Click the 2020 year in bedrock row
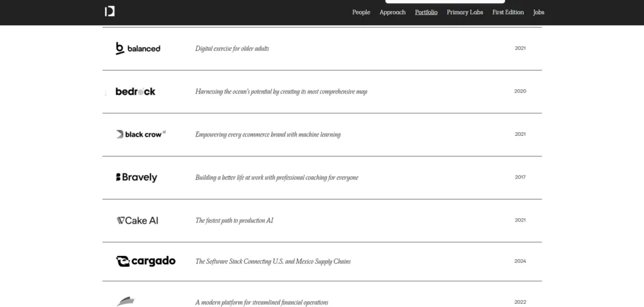 pyautogui.click(x=520, y=91)
